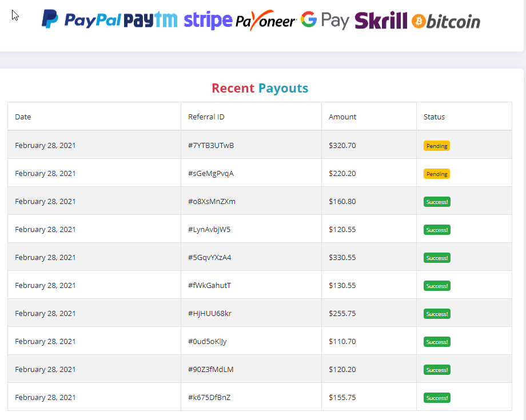Screen dimensions: 526x420
Task: Click the $155.75 amount
Action: (342, 397)
